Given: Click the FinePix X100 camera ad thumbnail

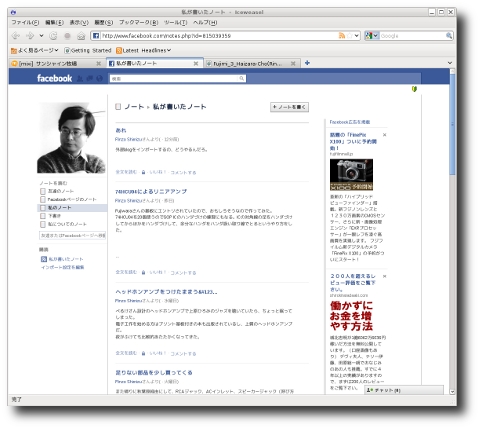Looking at the screenshot, I should (x=351, y=175).
